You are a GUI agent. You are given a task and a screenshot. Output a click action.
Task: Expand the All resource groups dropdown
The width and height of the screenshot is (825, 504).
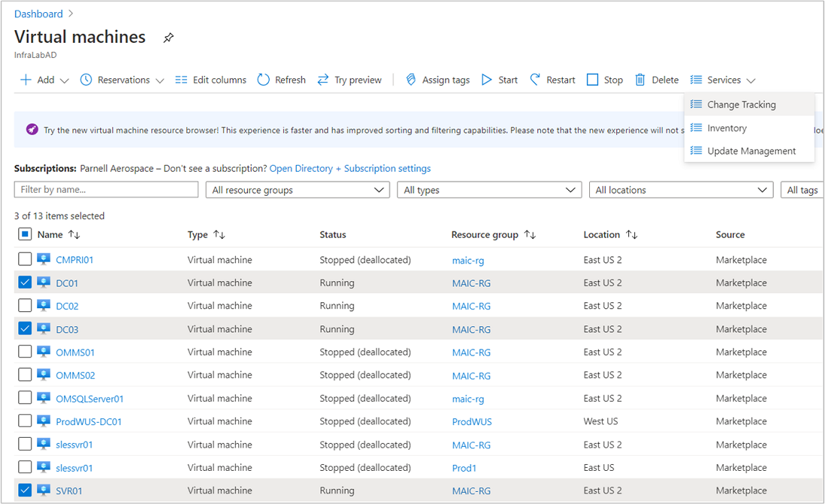point(297,190)
